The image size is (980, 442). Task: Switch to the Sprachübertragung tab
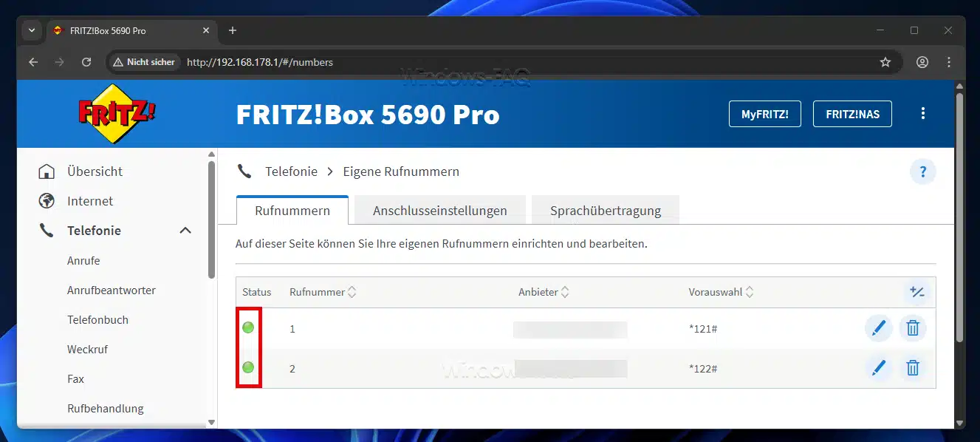(x=605, y=211)
